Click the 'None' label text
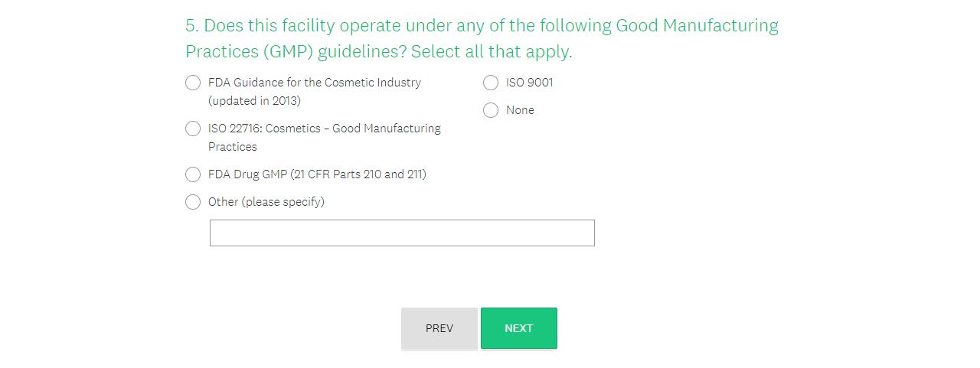The width and height of the screenshot is (980, 368). 520,110
